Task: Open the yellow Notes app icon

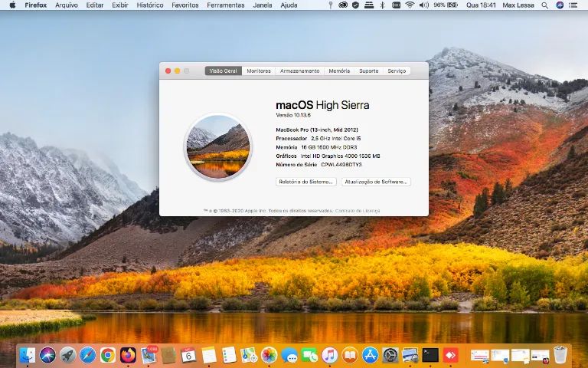Action: [209, 355]
